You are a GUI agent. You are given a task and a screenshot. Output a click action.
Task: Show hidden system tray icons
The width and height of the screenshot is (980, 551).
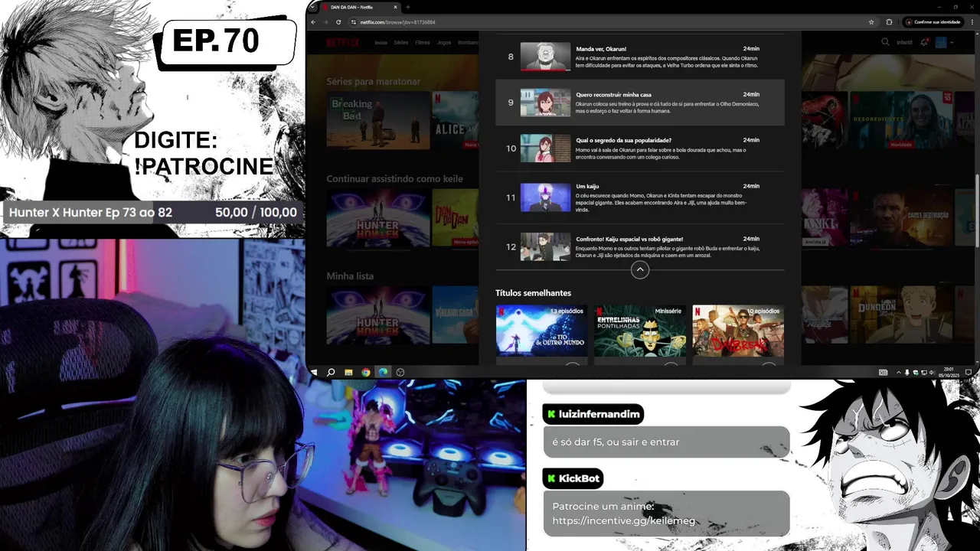point(899,373)
